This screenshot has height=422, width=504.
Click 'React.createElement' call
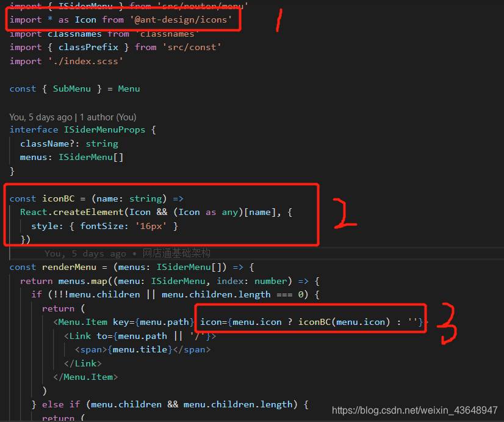click(x=71, y=213)
